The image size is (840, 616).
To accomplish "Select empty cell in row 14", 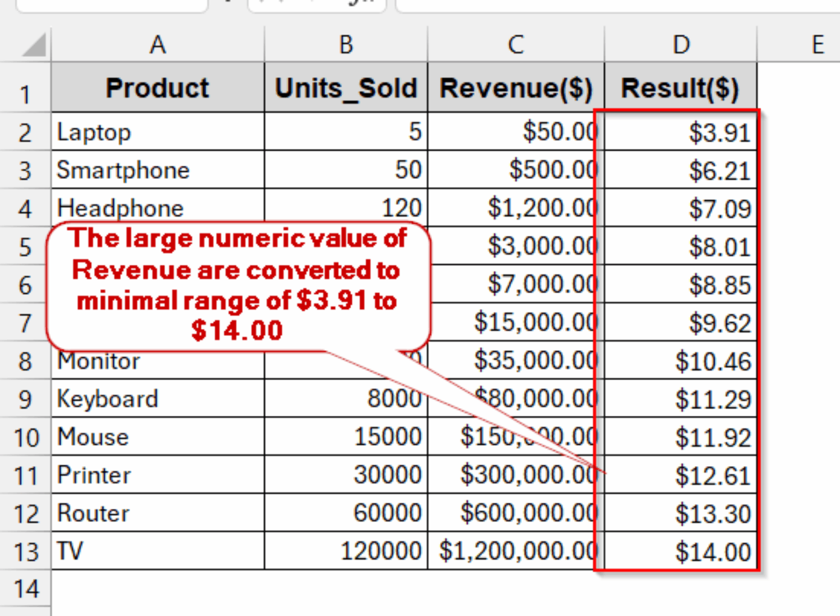I will pos(157,589).
